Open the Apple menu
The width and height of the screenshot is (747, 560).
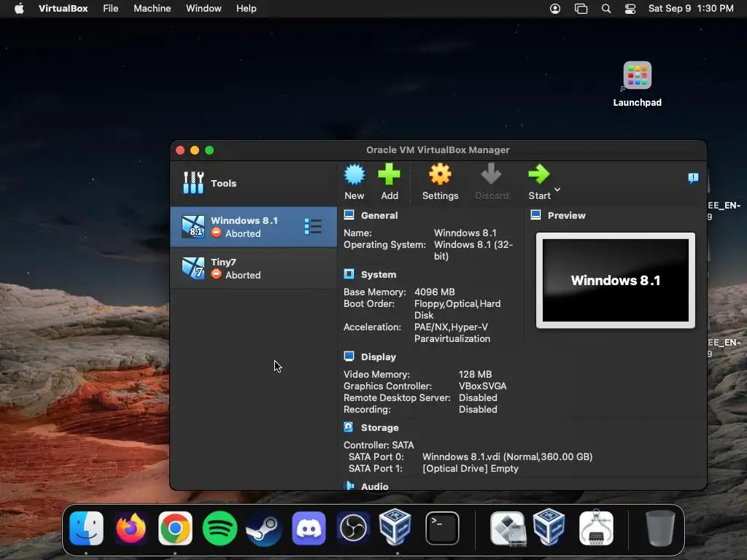tap(19, 9)
